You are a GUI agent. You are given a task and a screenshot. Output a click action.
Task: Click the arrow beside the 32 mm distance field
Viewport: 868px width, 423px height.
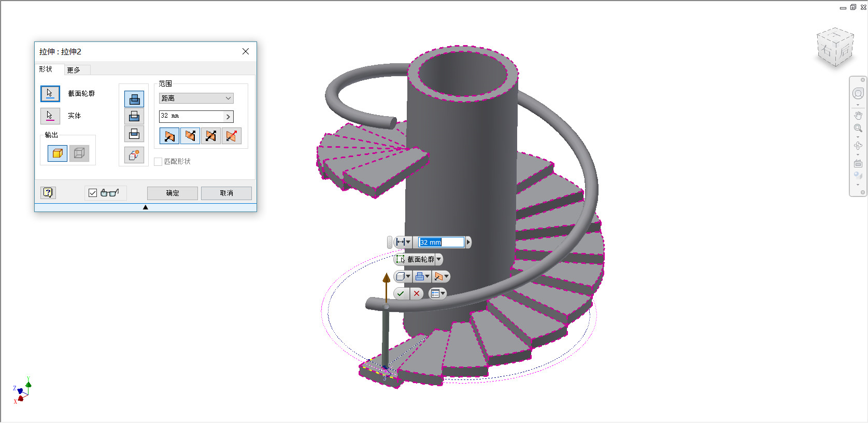228,117
